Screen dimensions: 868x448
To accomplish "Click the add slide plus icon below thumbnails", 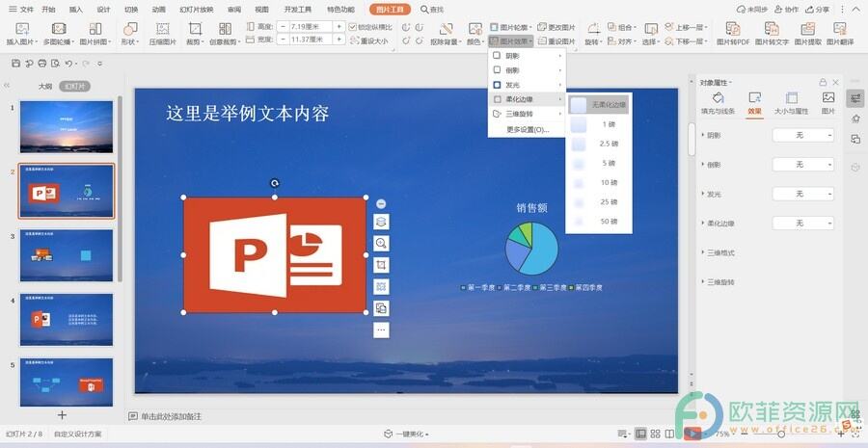I will point(62,415).
